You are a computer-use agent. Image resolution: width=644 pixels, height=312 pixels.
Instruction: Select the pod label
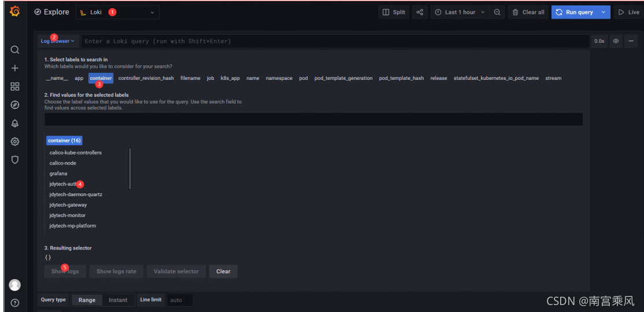pyautogui.click(x=304, y=78)
